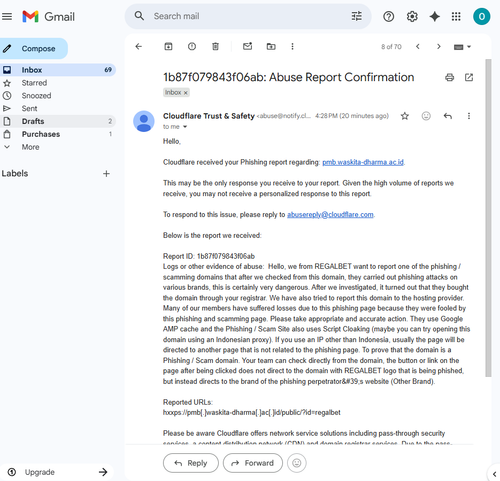Open the Gemini sparkle icon
The height and width of the screenshot is (481, 500).
(x=434, y=16)
